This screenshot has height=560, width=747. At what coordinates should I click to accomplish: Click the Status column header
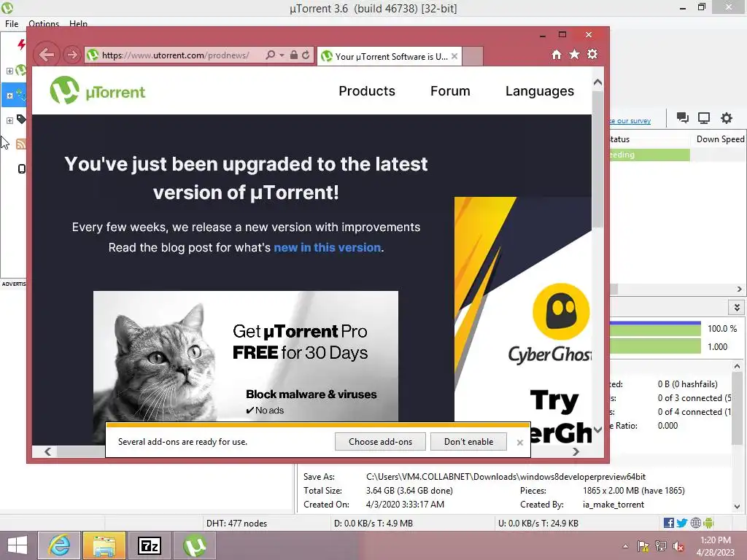click(650, 139)
